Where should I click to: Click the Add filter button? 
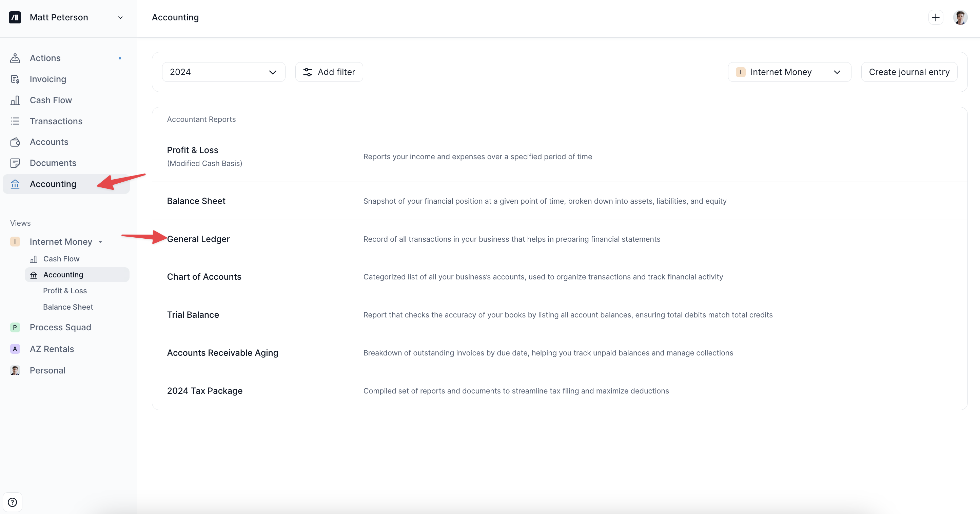(329, 72)
